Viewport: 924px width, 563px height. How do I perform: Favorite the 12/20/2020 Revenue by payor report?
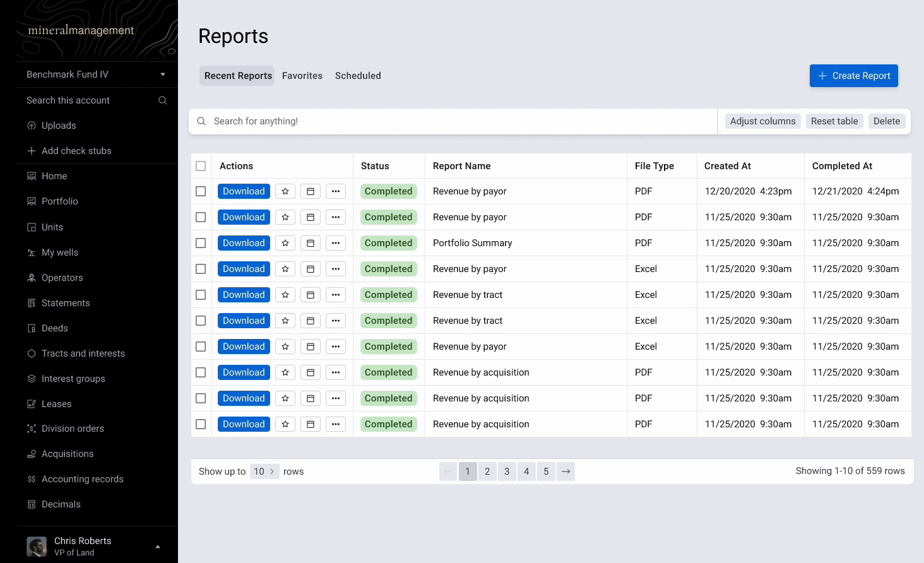285,191
